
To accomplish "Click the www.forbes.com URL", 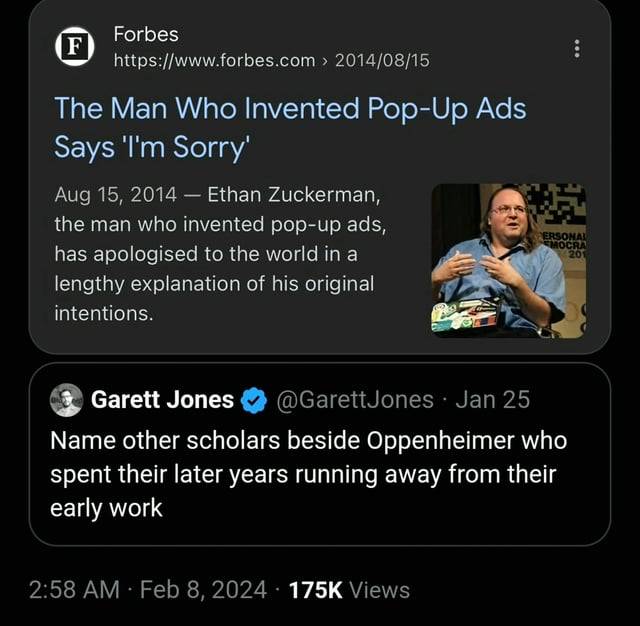I will pos(214,61).
